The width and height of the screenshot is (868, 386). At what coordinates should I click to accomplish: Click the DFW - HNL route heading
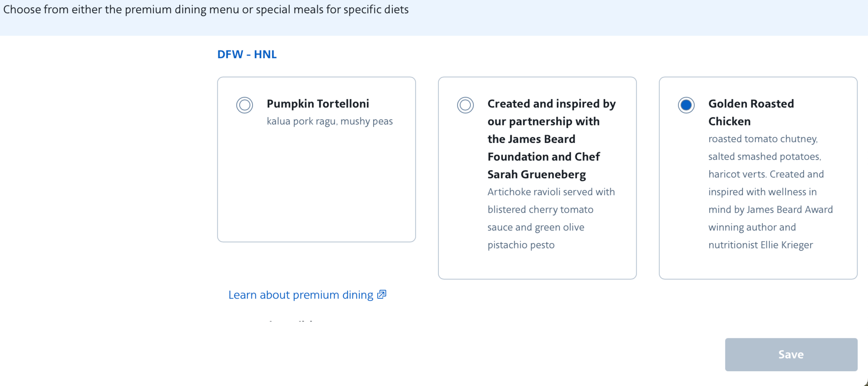click(247, 54)
